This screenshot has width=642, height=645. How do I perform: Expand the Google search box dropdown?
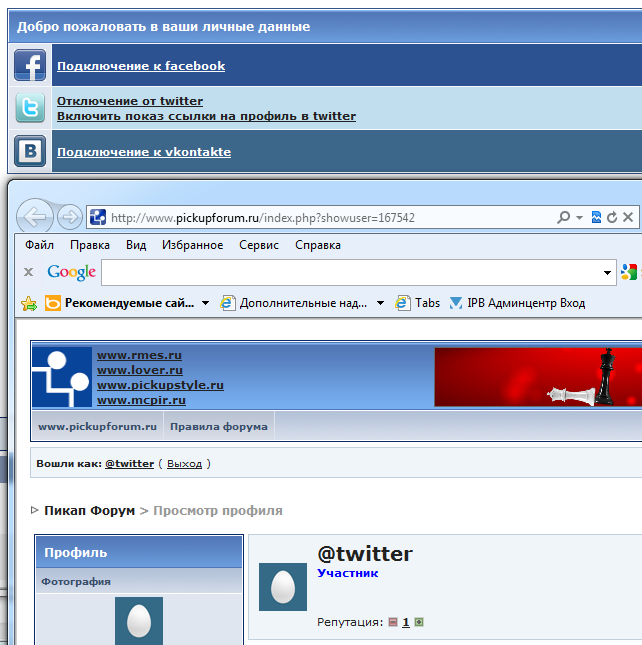click(x=608, y=272)
